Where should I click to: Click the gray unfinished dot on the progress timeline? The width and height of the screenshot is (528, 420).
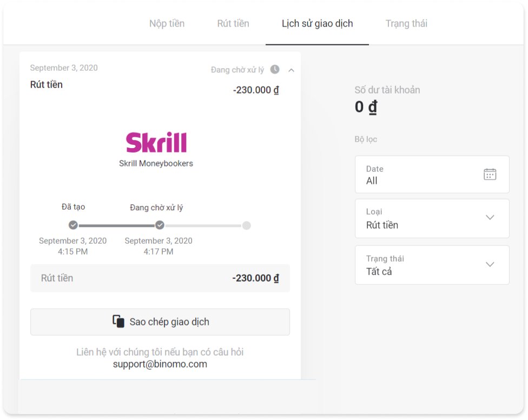tap(248, 225)
